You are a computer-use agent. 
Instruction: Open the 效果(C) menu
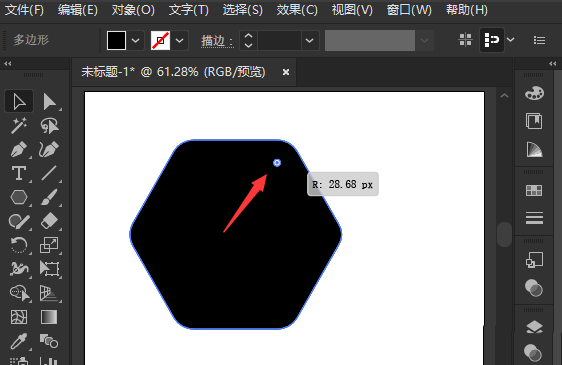click(x=297, y=10)
